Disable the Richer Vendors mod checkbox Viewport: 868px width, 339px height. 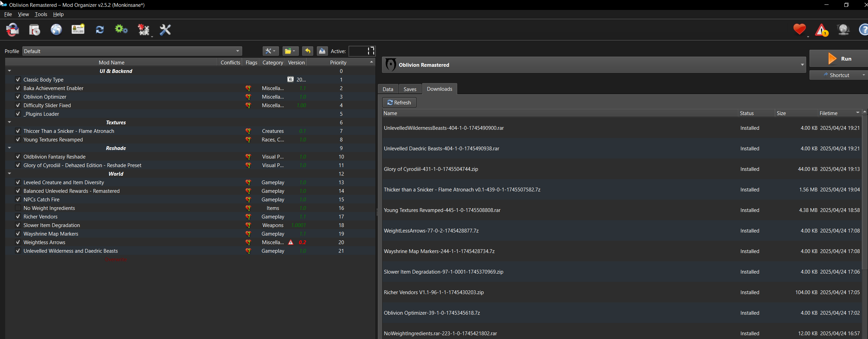click(x=18, y=216)
